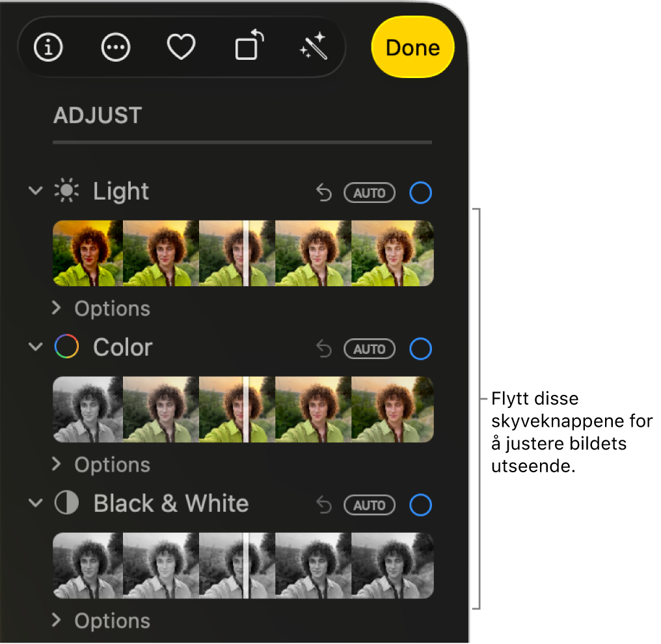Click the Color section label
The image size is (661, 644).
point(123,347)
